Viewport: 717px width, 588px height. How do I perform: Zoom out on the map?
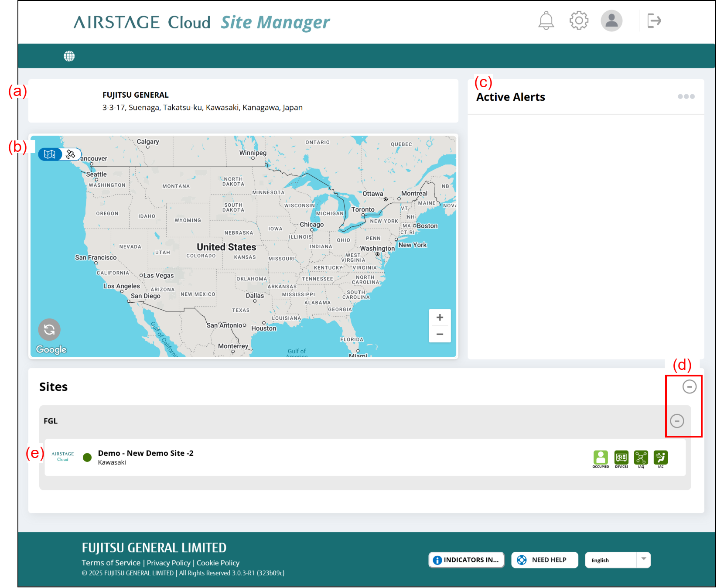(x=440, y=334)
